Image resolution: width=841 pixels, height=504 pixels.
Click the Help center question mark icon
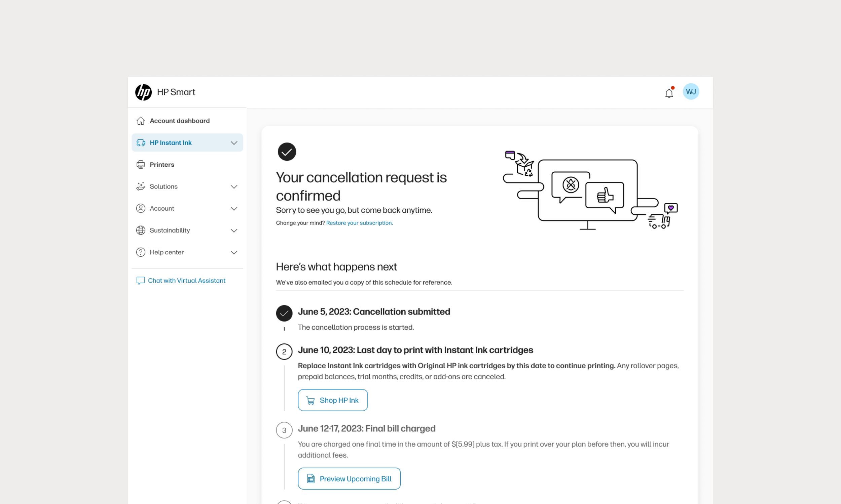click(141, 252)
